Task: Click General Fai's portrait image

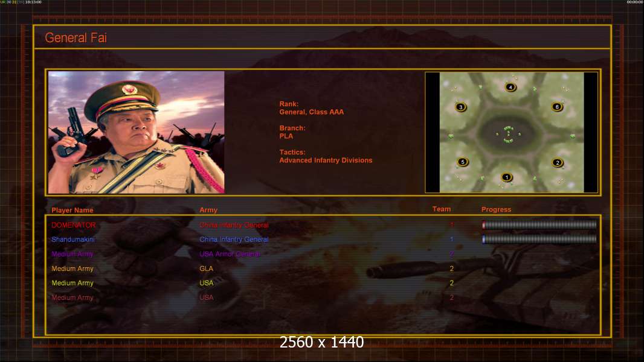Action: pyautogui.click(x=137, y=132)
